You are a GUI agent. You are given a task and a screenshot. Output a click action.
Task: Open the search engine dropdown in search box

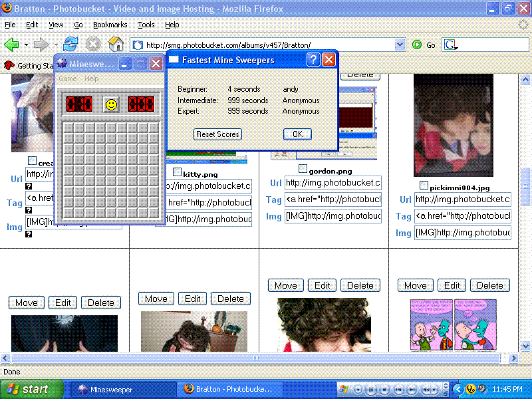[451, 45]
